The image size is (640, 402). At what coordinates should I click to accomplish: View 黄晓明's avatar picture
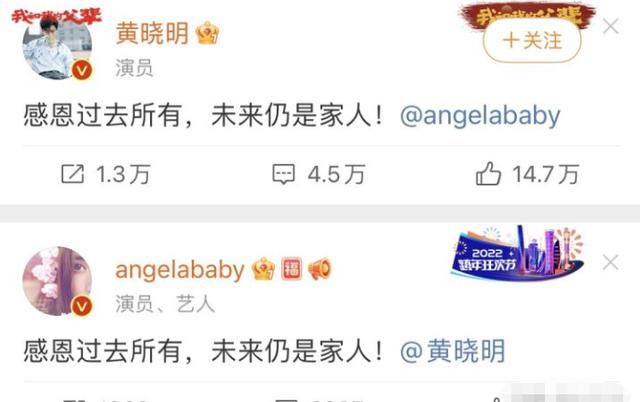57,45
